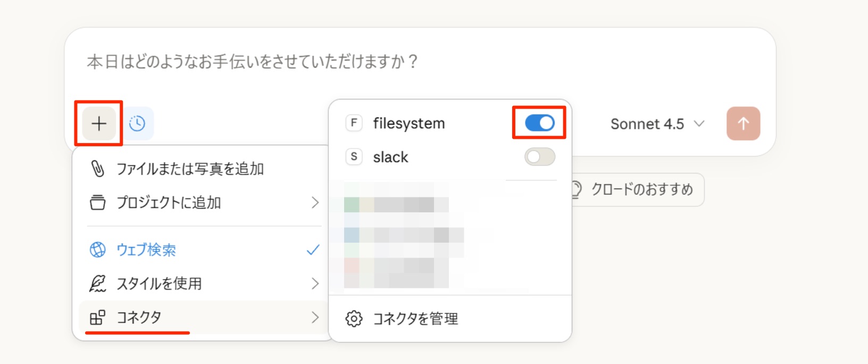The image size is (868, 364).
Task: Choose ファイルまたは写真を追加 from the menu
Action: point(190,169)
